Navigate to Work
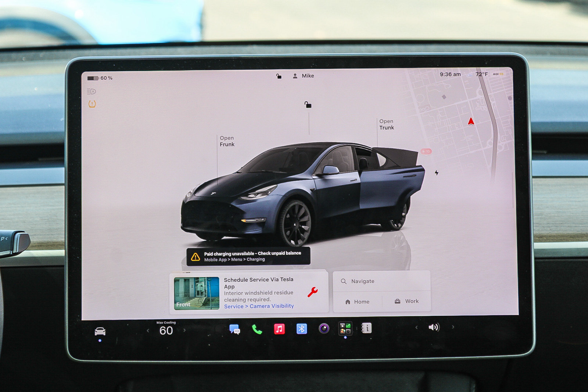This screenshot has width=588, height=392. 406,301
